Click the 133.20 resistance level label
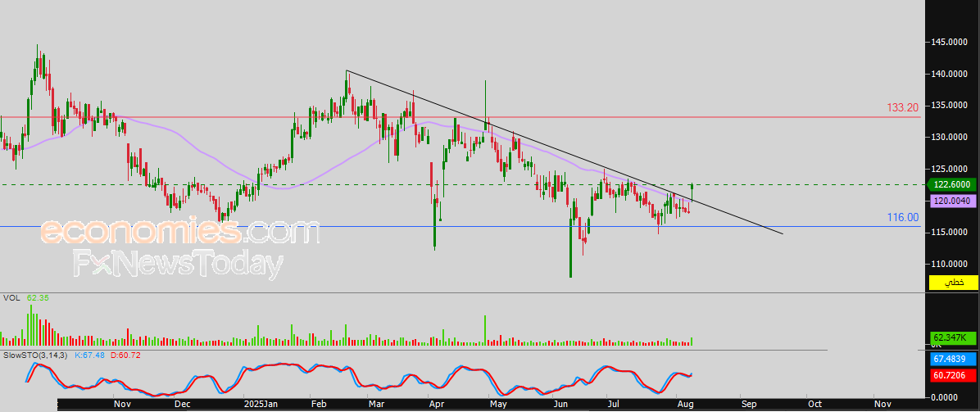This screenshot has width=980, height=412. point(903,108)
